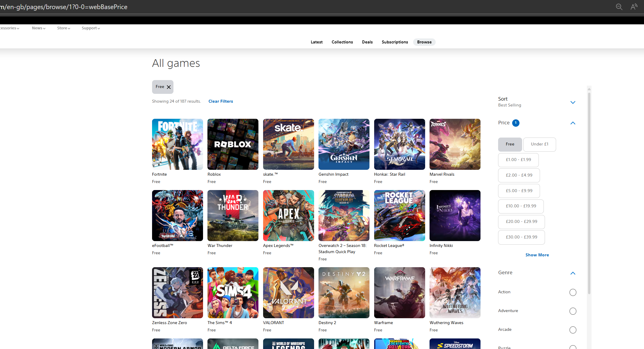This screenshot has width=644, height=349.
Task: Select the Adventure genre radio button
Action: (573, 311)
